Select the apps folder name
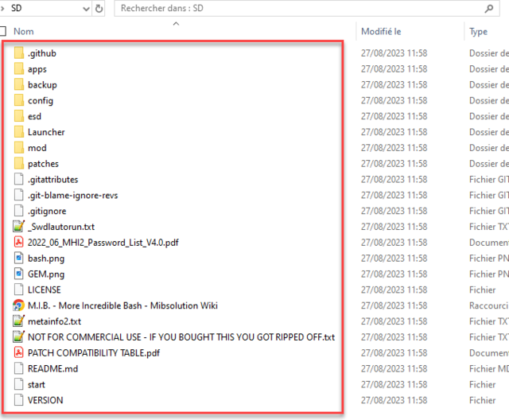509x420 pixels. tap(37, 69)
